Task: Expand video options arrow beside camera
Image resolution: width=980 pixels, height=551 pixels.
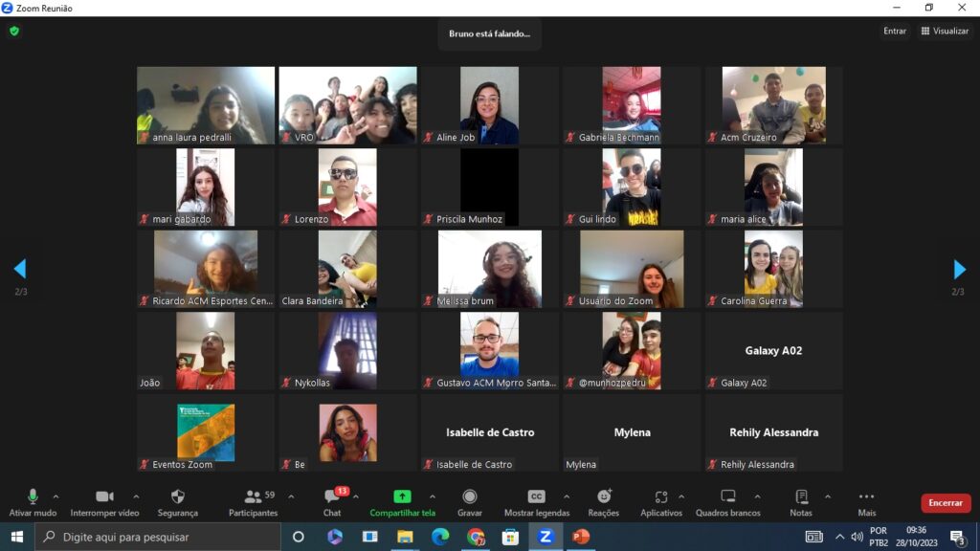Action: click(136, 496)
